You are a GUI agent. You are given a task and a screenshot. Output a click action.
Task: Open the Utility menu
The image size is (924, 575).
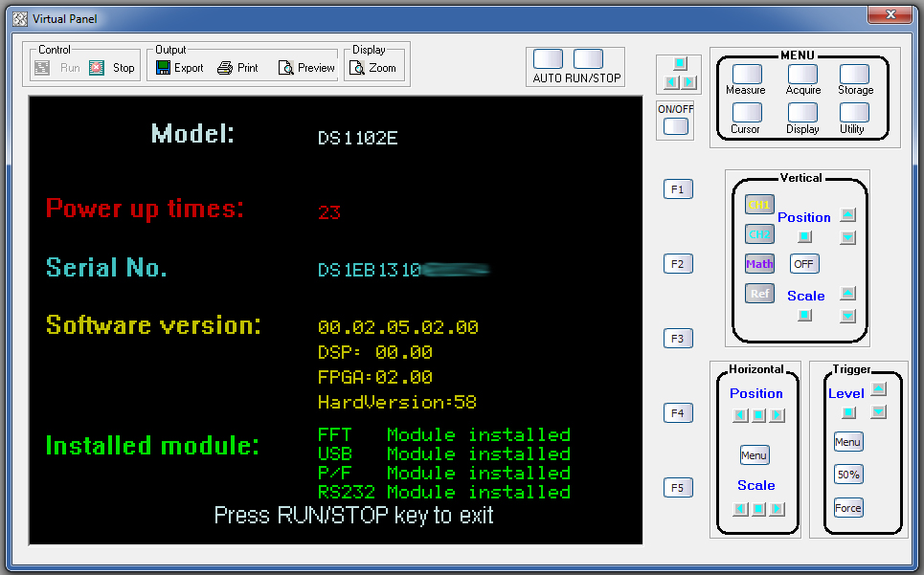click(854, 112)
